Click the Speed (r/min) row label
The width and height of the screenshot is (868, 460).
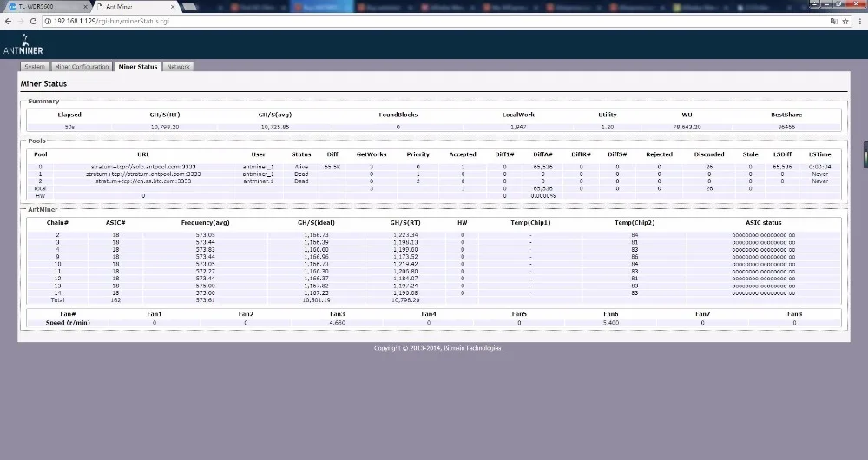click(x=68, y=322)
